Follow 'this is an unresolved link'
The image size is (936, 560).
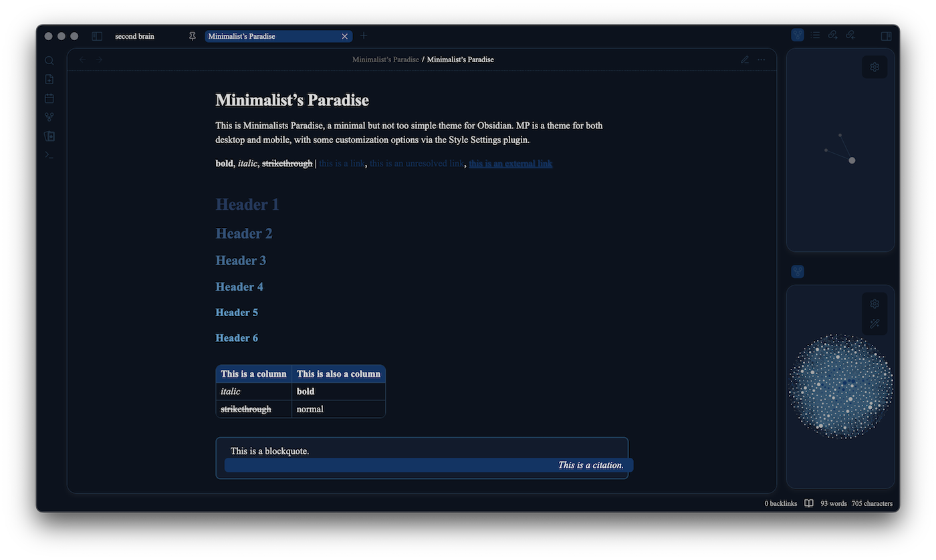[417, 163]
